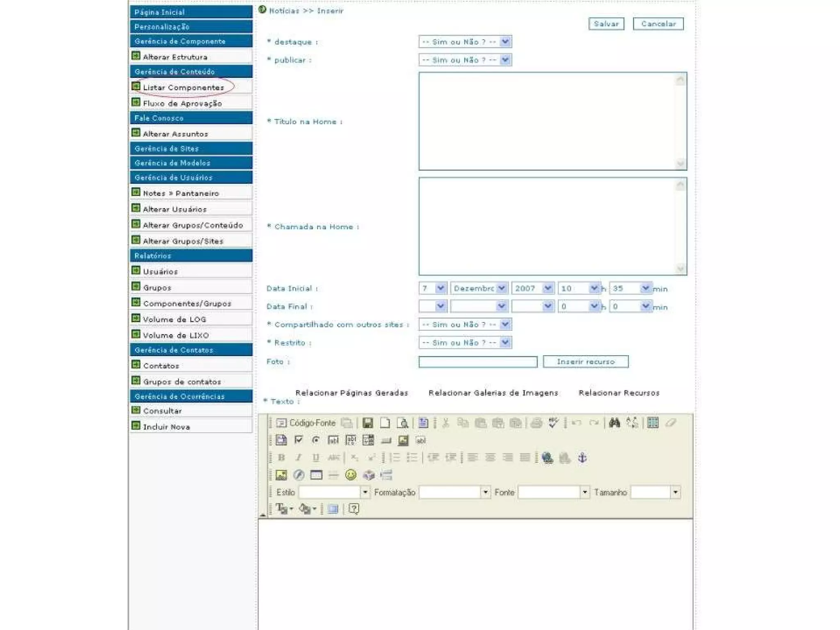The height and width of the screenshot is (630, 840).
Task: Click the Foto input field
Action: coord(477,362)
